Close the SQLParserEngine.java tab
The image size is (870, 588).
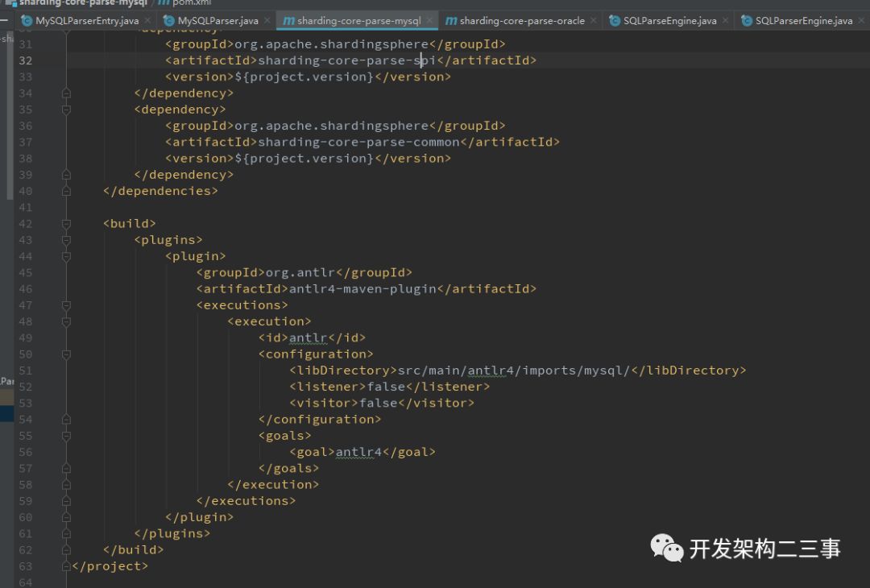[861, 20]
